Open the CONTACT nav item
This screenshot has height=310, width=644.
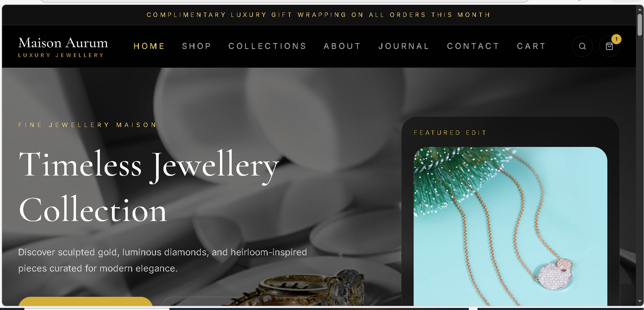473,46
